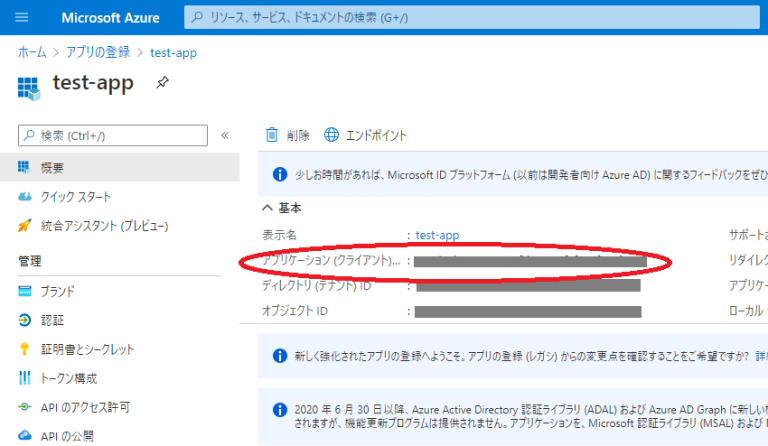Click info icon in 新しく強化された banner
The image size is (768, 446).
point(280,356)
